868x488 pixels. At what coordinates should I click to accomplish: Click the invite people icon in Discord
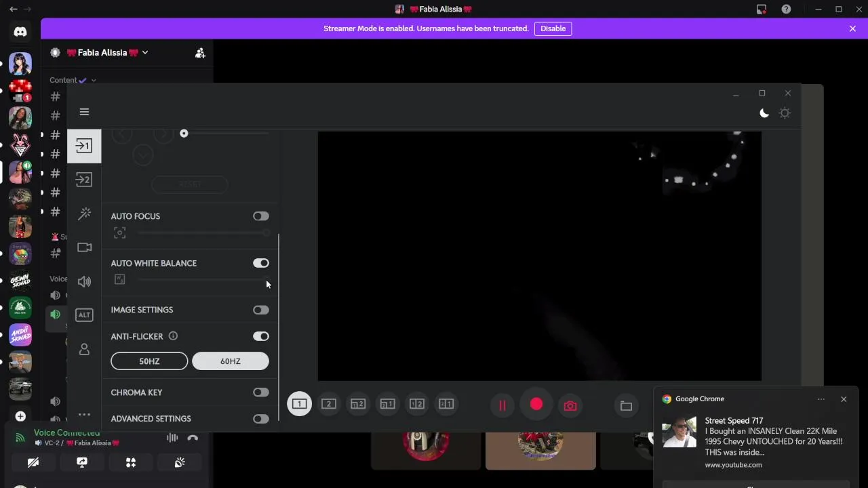pyautogui.click(x=200, y=53)
